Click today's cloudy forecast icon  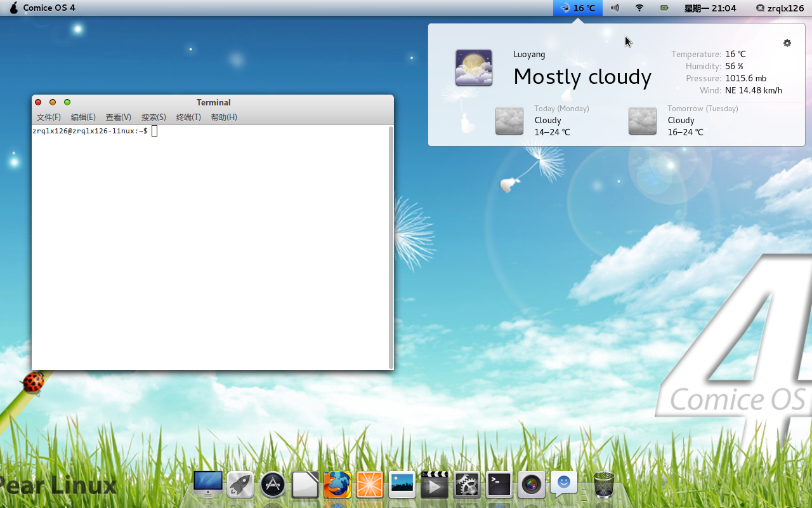tap(509, 121)
